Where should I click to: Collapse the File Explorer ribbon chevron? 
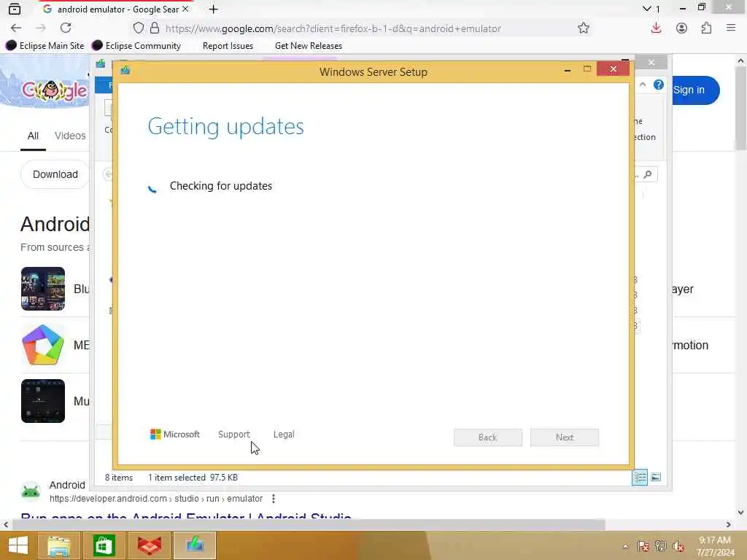(x=643, y=85)
